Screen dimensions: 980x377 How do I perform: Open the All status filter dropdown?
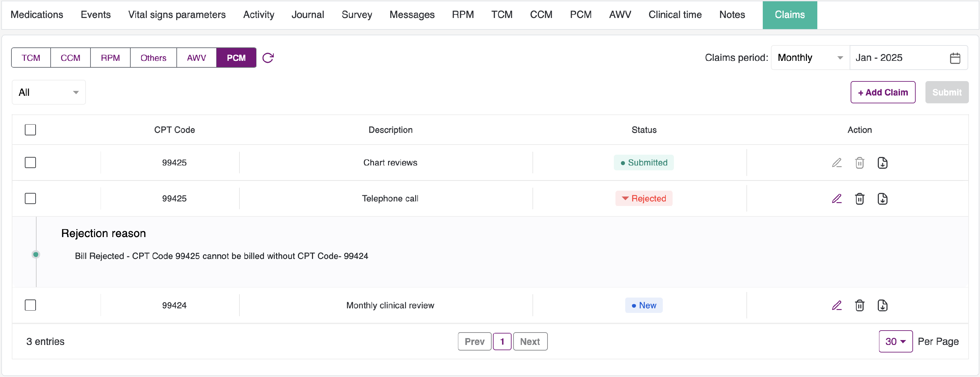(49, 93)
